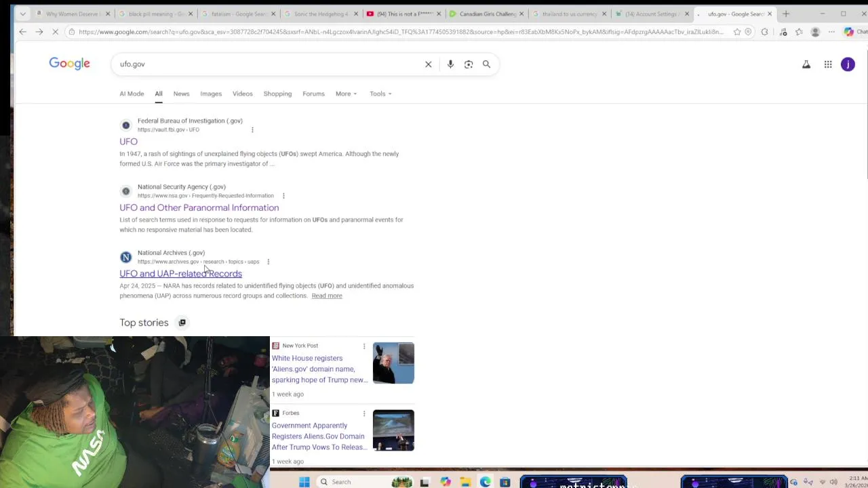Open the Forbes story thumbnail
This screenshot has width=868, height=488.
click(x=393, y=430)
